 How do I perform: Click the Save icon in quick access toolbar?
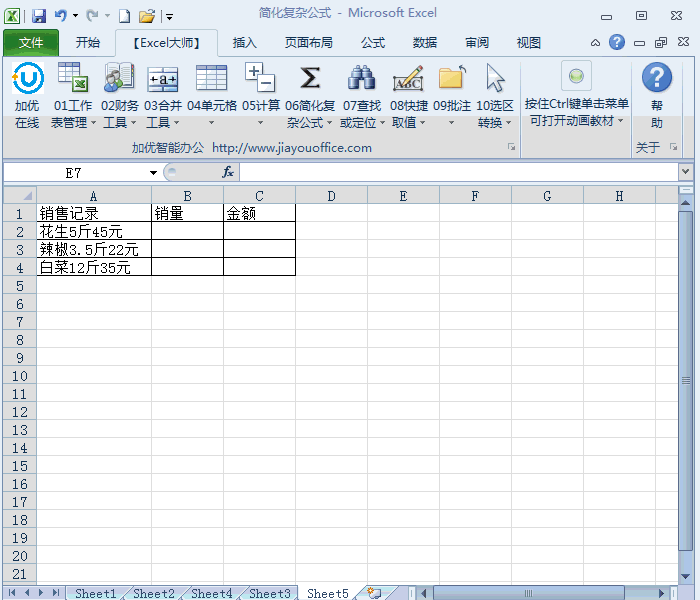(39, 17)
